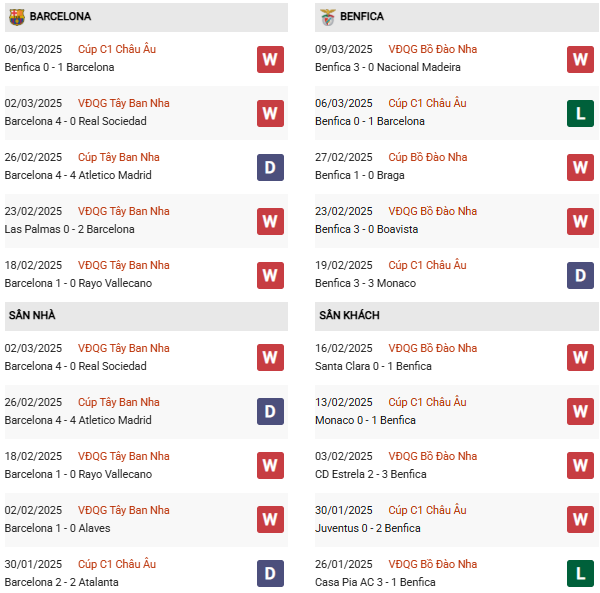This screenshot has height=593, width=600.
Task: Click the Benfica eagle crest icon
Action: (x=327, y=17)
